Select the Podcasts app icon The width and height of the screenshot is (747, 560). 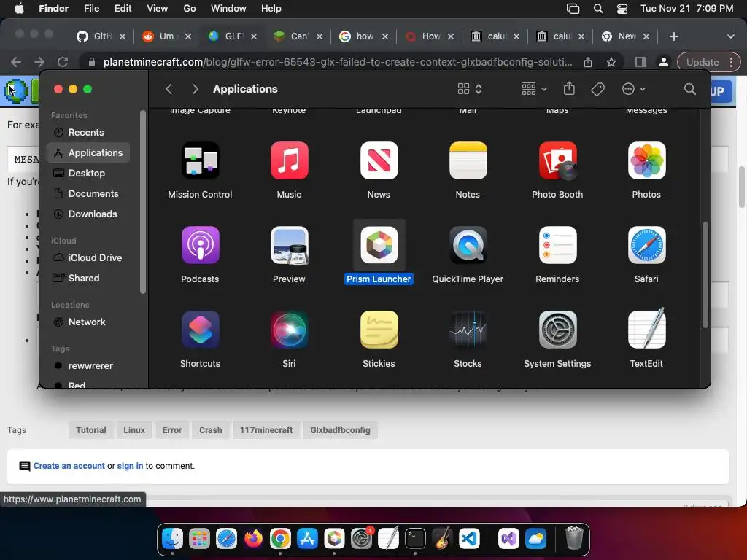pos(200,245)
